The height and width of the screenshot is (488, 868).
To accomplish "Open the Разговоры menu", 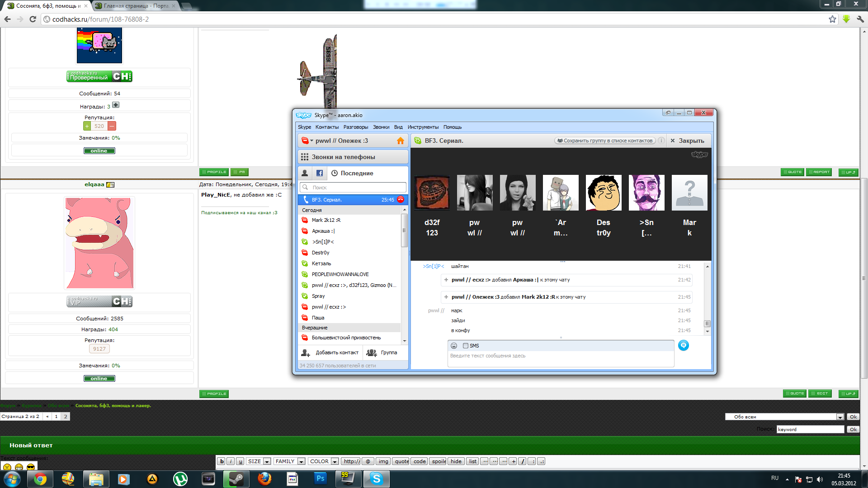I will [x=356, y=127].
